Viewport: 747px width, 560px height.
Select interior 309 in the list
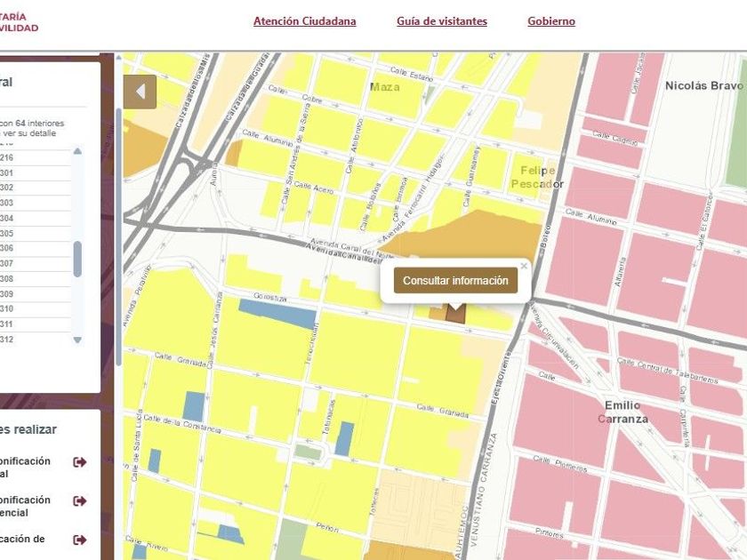click(34, 294)
